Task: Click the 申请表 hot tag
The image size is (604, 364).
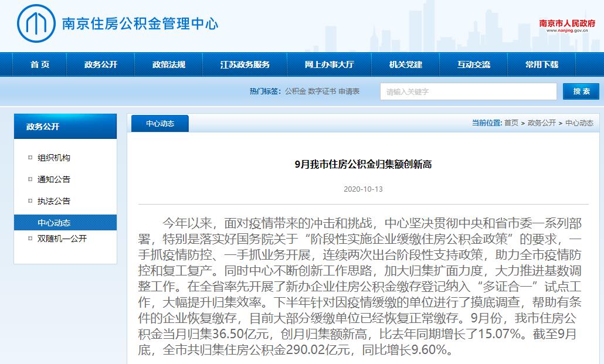Action: click(x=349, y=91)
